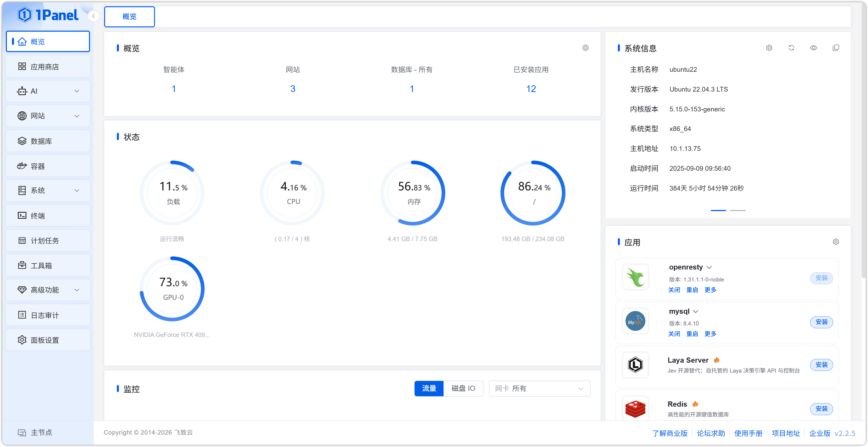This screenshot has width=868, height=447.
Task: Open 容器 containers page
Action: pyautogui.click(x=48, y=166)
